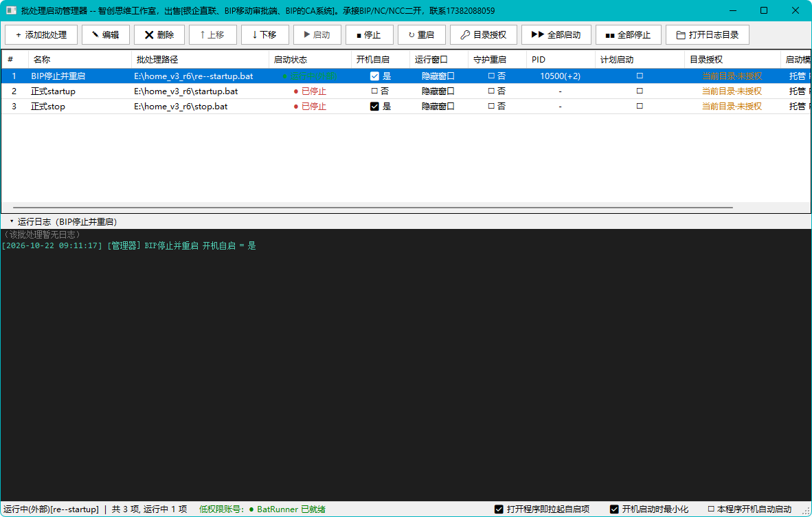Click 当前目录·未授权 in BIP停止并重启 row
812x517 pixels.
[x=732, y=76]
